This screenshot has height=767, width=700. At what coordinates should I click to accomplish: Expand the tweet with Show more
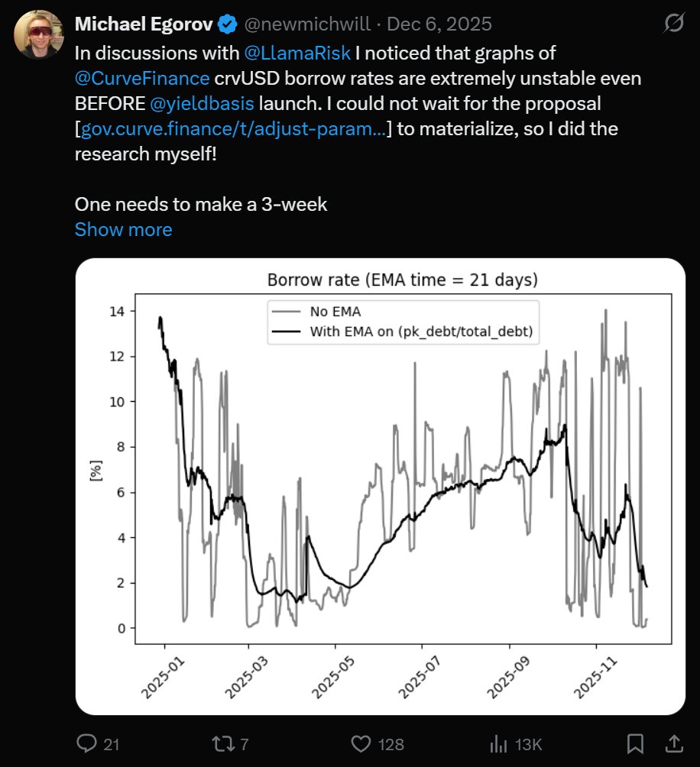tap(123, 229)
